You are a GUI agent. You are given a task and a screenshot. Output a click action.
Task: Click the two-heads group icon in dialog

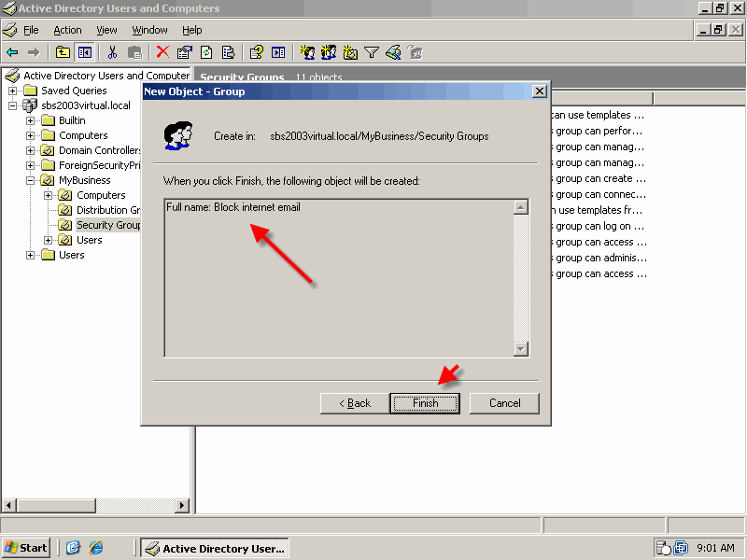coord(178,135)
